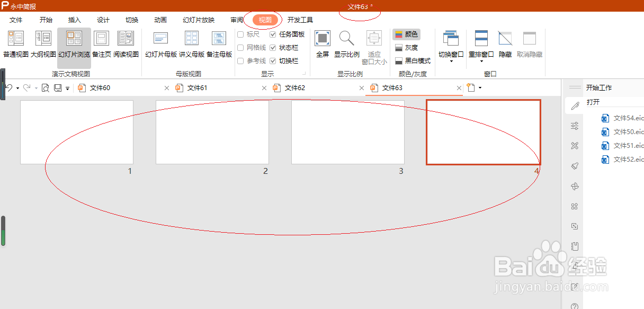Viewport: 644px width, 309px height.
Task: Click 适应窗口大小 fit to window
Action: tap(374, 45)
